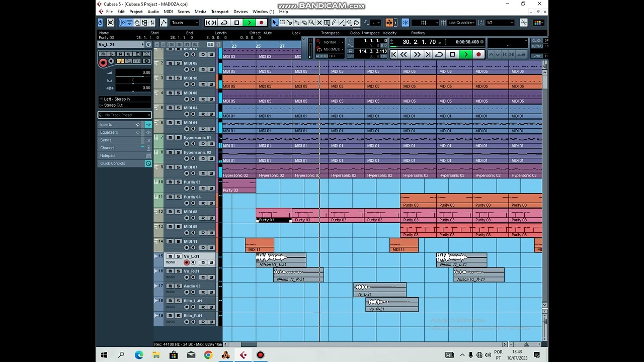Screen dimensions: 644x362
Task: Mute the Vs_L-21 track
Action: tap(170, 256)
